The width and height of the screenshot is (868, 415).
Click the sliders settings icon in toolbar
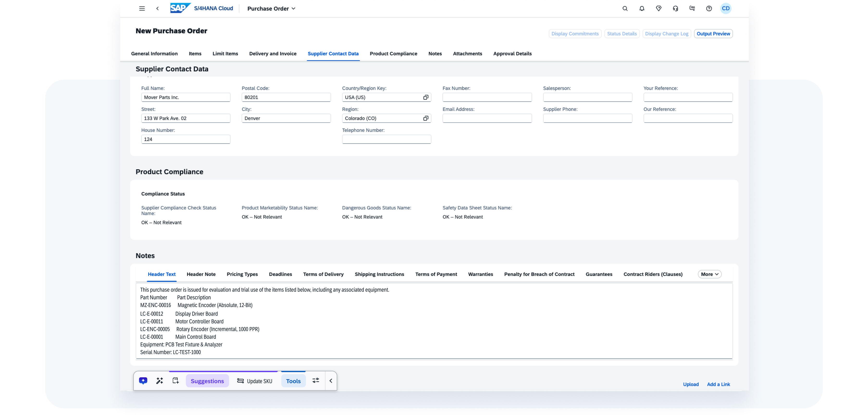[x=316, y=381]
